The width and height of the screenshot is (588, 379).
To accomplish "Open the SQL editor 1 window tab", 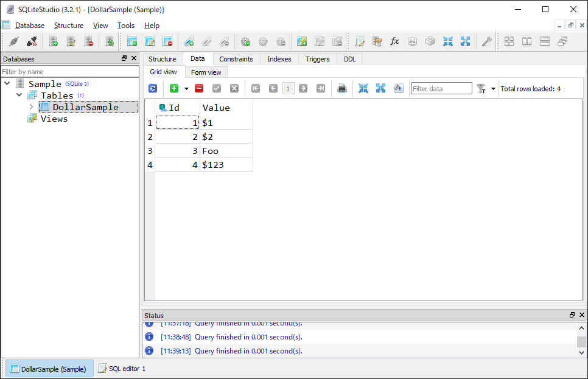I will [x=122, y=369].
